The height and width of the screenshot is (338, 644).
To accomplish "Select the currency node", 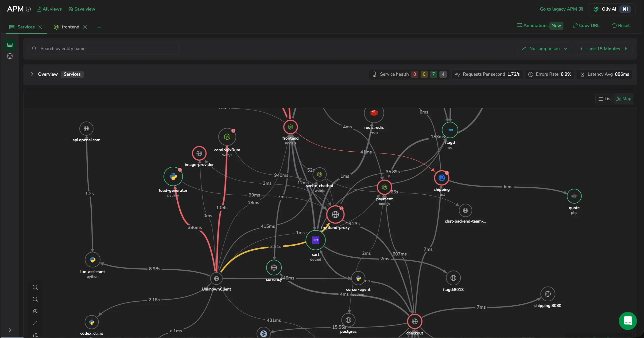I will pos(274,268).
